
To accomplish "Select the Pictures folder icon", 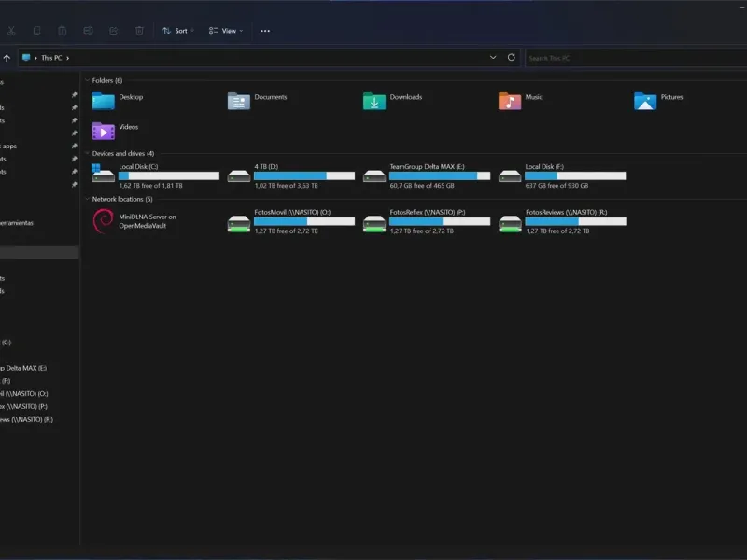I will click(645, 101).
